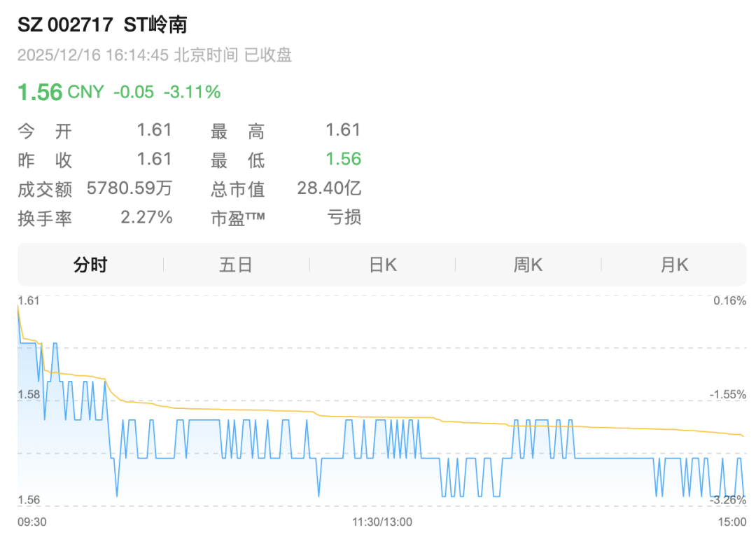This screenshot has width=756, height=537.
Task: Click the 总市值 value 28.40亿
Action: [x=329, y=188]
